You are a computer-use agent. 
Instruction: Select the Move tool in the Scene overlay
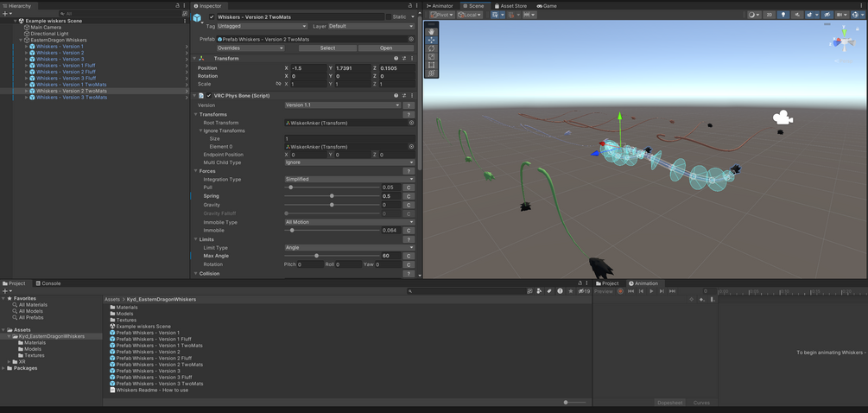point(431,40)
